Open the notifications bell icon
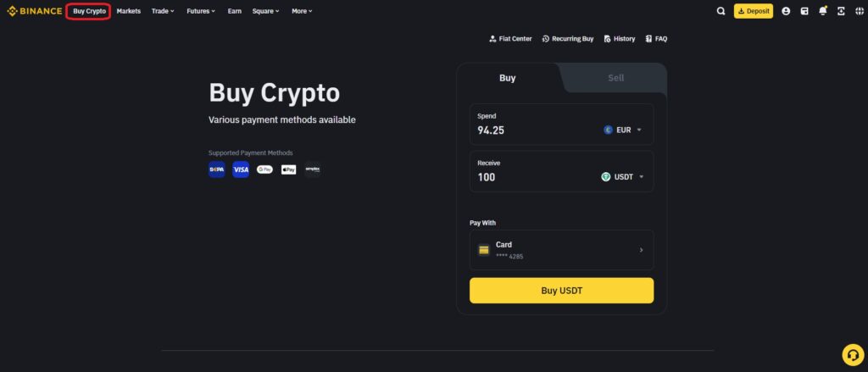Image resolution: width=868 pixels, height=372 pixels. click(822, 11)
